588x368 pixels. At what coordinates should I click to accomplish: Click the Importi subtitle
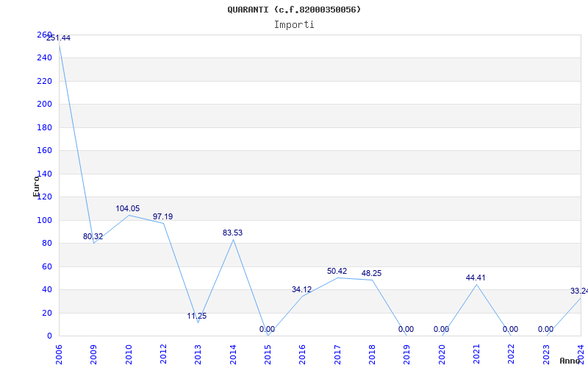[294, 25]
